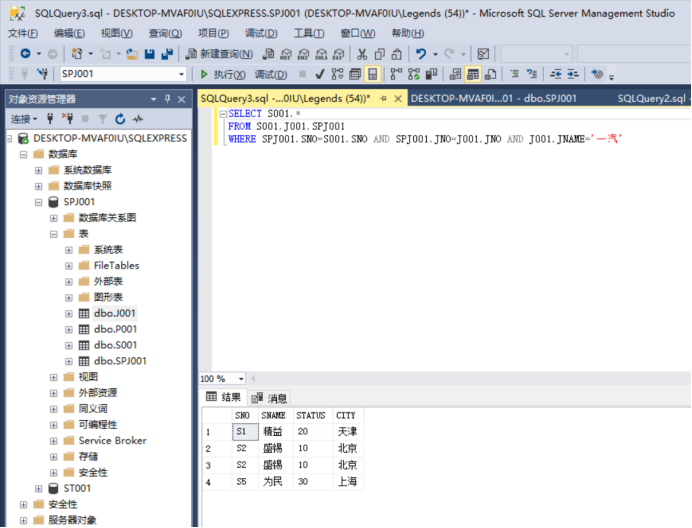This screenshot has width=692, height=528.
Task: Click the copy icon in toolbar
Action: [379, 54]
